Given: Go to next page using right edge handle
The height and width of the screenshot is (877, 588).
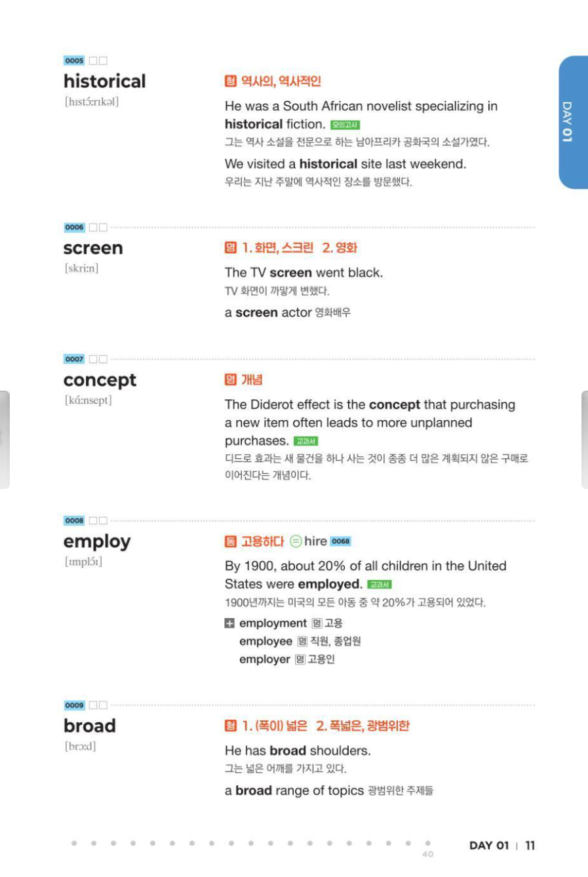Looking at the screenshot, I should [x=583, y=439].
